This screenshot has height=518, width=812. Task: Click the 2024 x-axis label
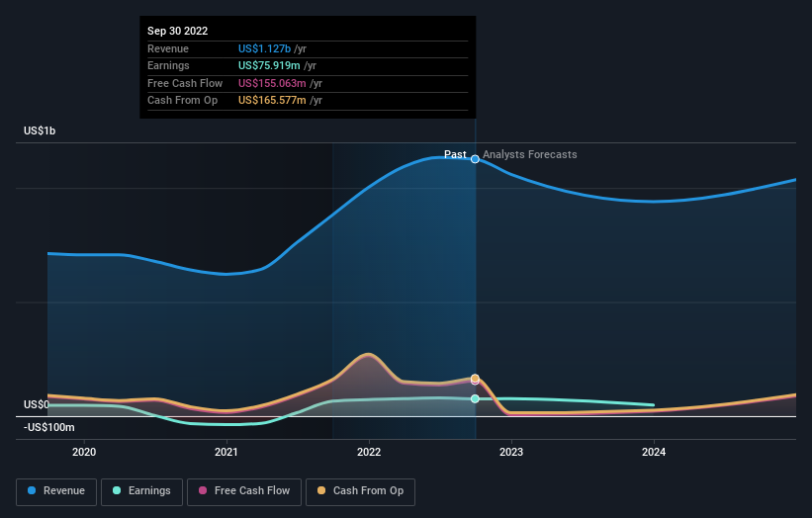click(654, 452)
